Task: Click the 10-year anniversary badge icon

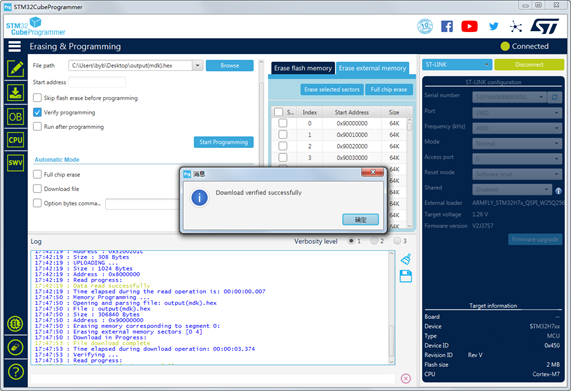Action: click(425, 26)
